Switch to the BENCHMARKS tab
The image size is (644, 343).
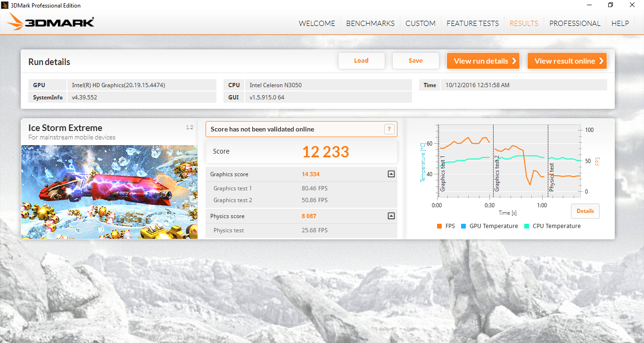(x=371, y=23)
